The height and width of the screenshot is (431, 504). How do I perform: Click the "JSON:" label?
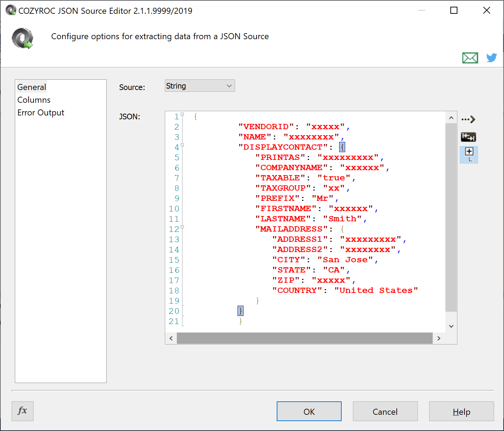click(130, 116)
